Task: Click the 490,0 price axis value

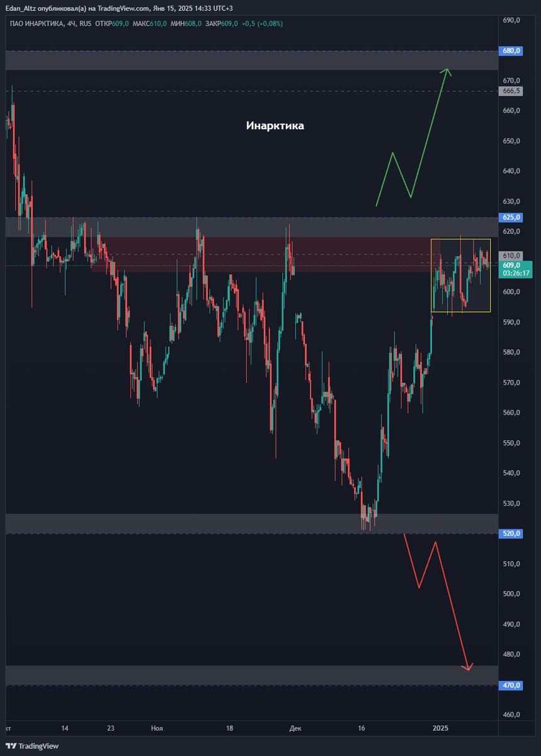Action: 511,624
